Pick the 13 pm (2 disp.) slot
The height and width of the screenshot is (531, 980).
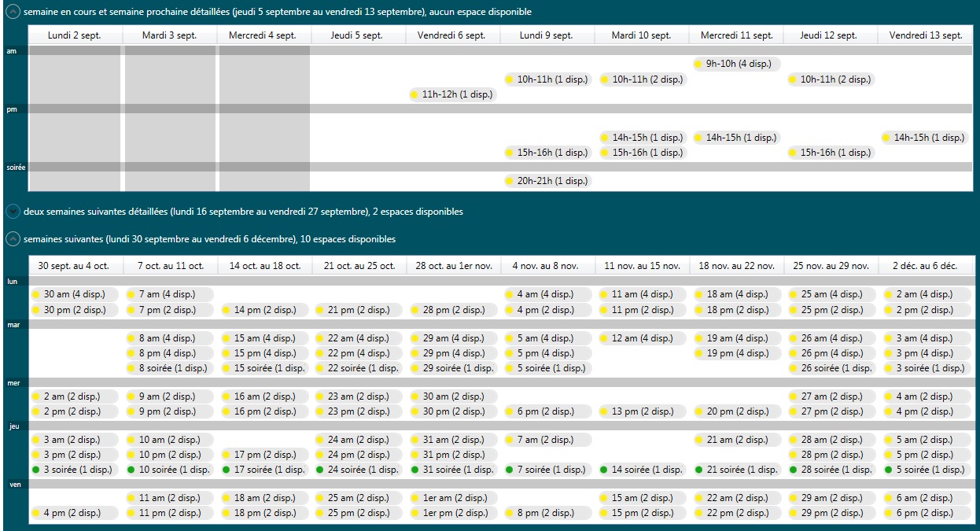click(642, 411)
